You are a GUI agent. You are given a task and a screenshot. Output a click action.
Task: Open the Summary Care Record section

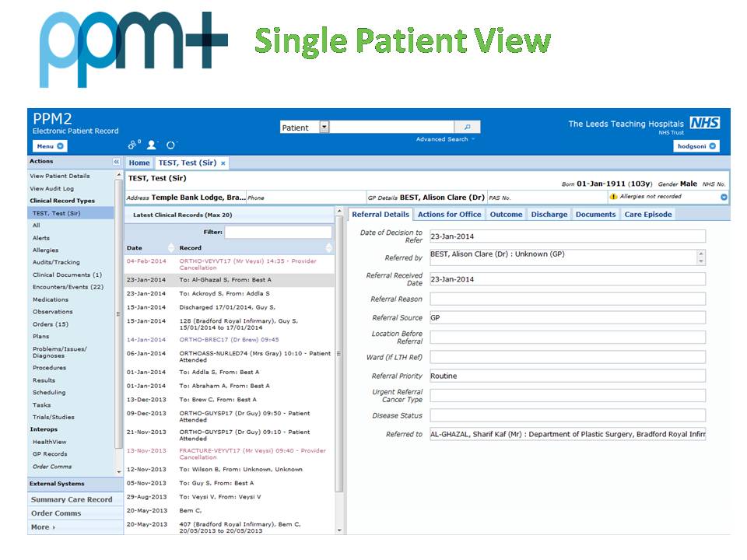point(74,499)
